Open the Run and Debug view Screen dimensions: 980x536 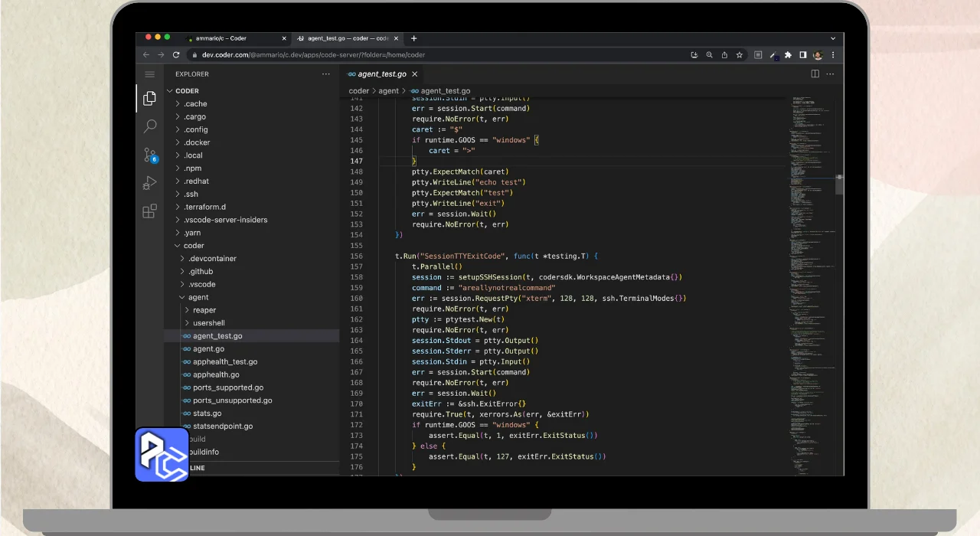(x=150, y=183)
